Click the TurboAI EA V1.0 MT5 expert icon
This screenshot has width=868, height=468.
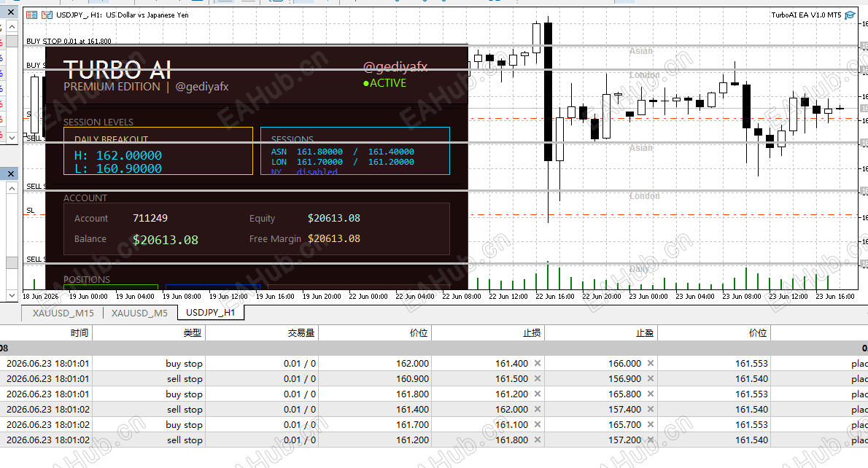[850, 15]
